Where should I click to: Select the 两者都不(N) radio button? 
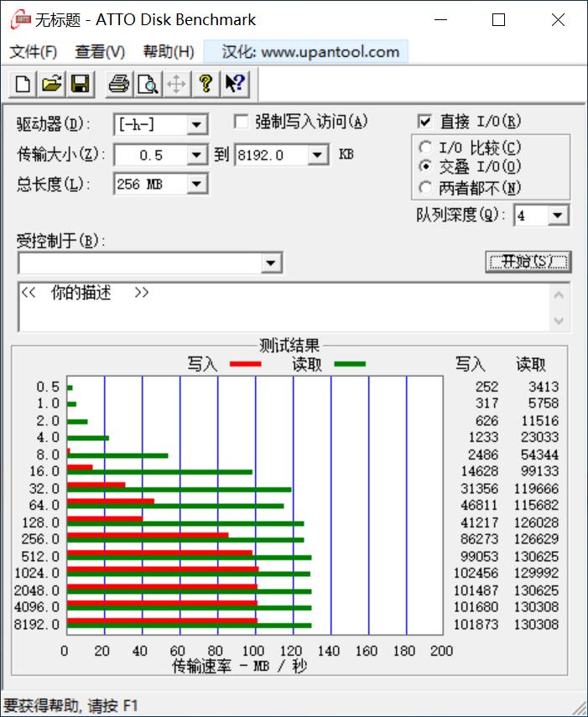click(425, 187)
